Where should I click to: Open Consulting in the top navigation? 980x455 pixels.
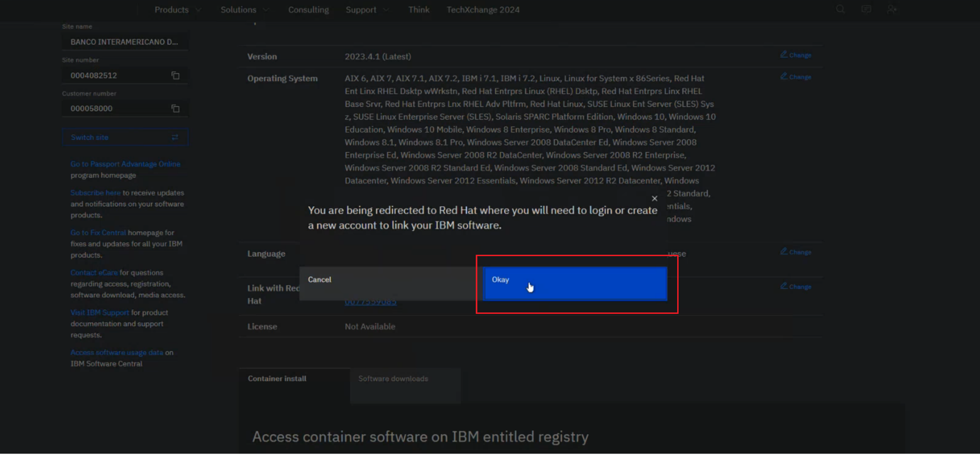tap(308, 10)
